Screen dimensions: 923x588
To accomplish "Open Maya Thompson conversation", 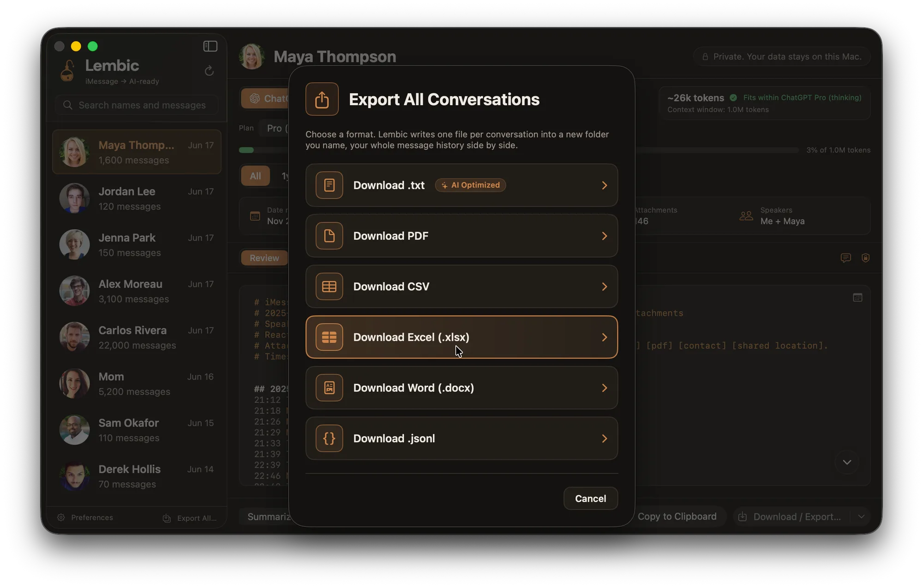I will (137, 152).
